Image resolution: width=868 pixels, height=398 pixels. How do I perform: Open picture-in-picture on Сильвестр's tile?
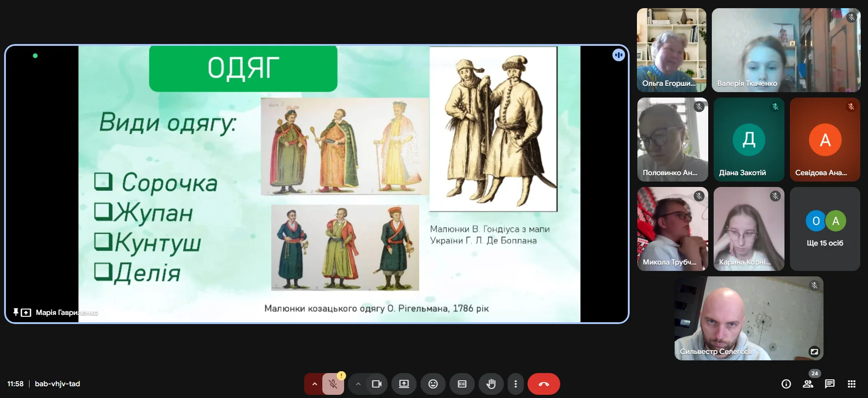pyautogui.click(x=814, y=351)
